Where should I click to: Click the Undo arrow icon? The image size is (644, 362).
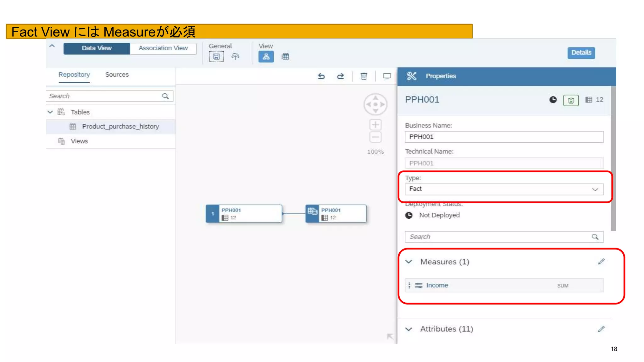[321, 76]
